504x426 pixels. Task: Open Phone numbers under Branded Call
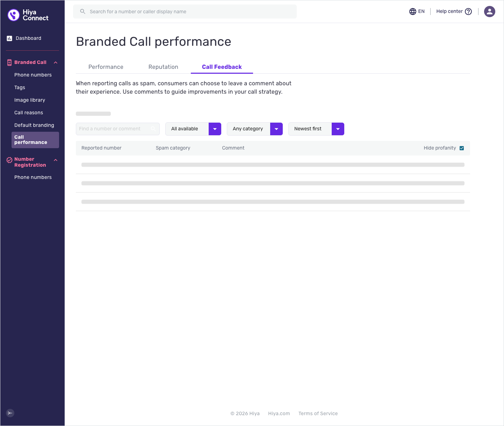click(33, 75)
